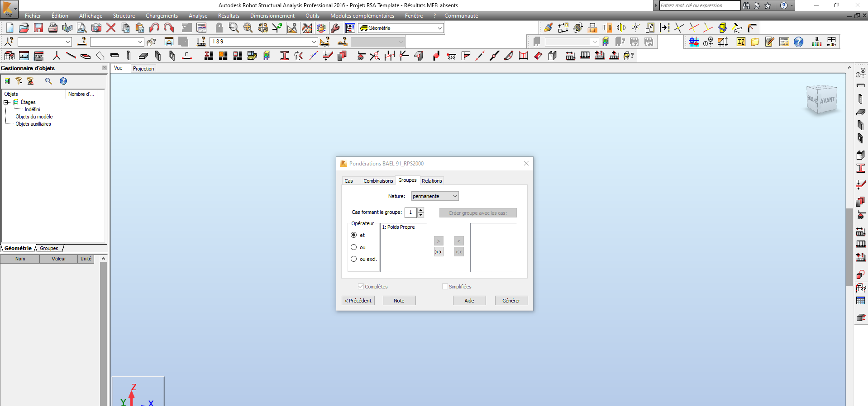Close the Pondérations BAEL 91 dialog
This screenshot has height=406, width=868.
(x=526, y=163)
